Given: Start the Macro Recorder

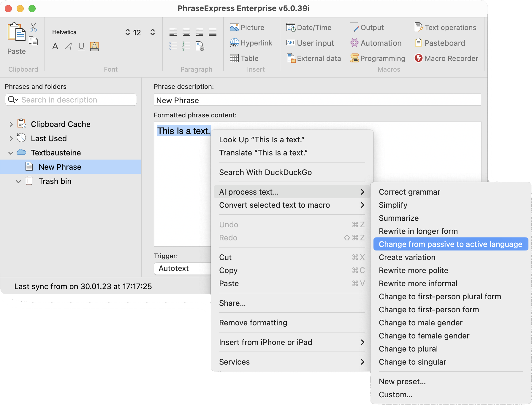Looking at the screenshot, I should (446, 58).
